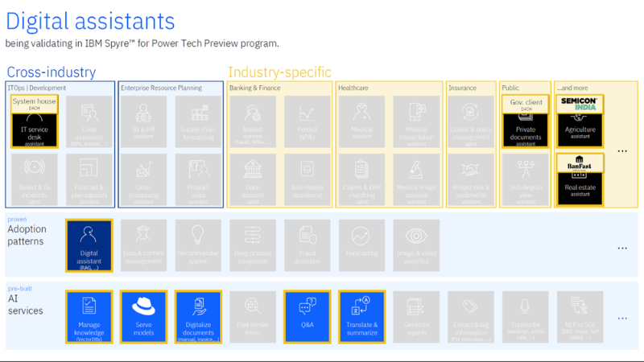
Task: Click the Digital assistants slide title
Action: point(90,20)
